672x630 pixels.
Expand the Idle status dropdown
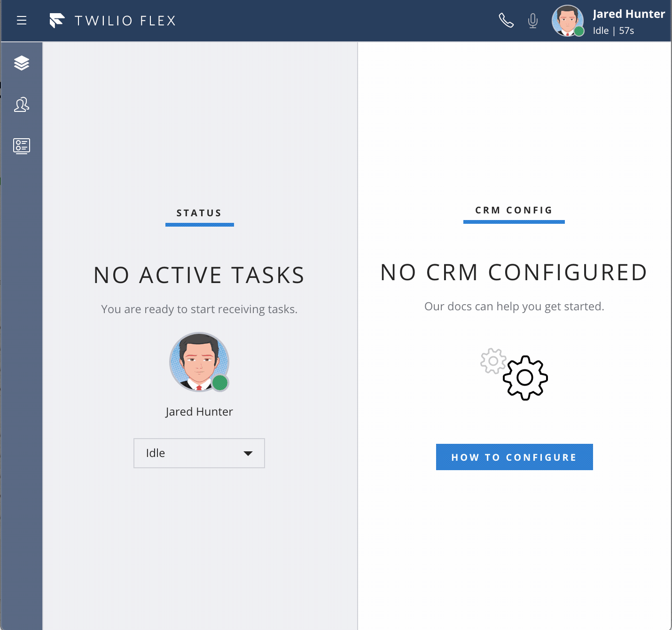(199, 453)
